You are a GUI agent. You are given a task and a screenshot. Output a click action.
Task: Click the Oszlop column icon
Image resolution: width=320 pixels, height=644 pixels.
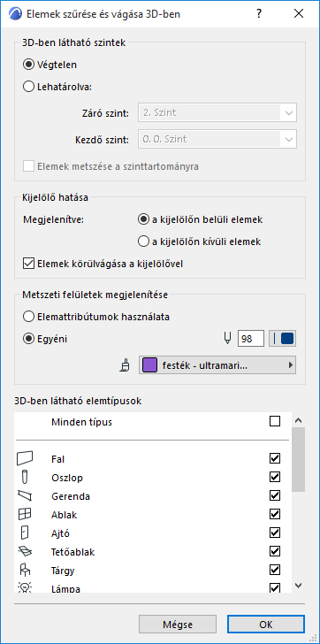click(x=25, y=477)
